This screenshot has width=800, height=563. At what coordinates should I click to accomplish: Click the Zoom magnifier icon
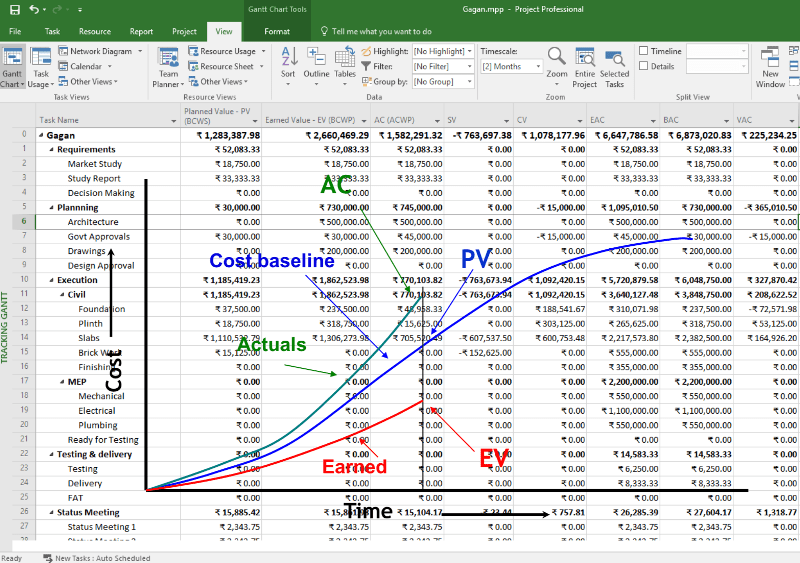coord(557,60)
